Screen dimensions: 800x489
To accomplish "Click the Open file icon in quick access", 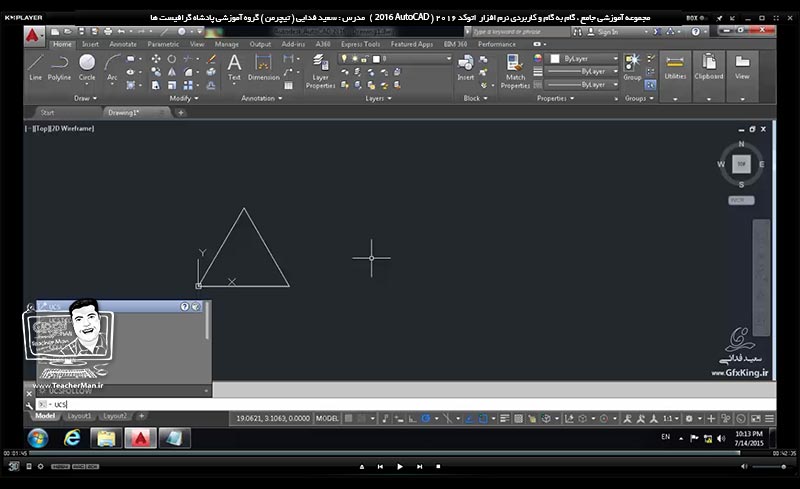I will 68,32.
